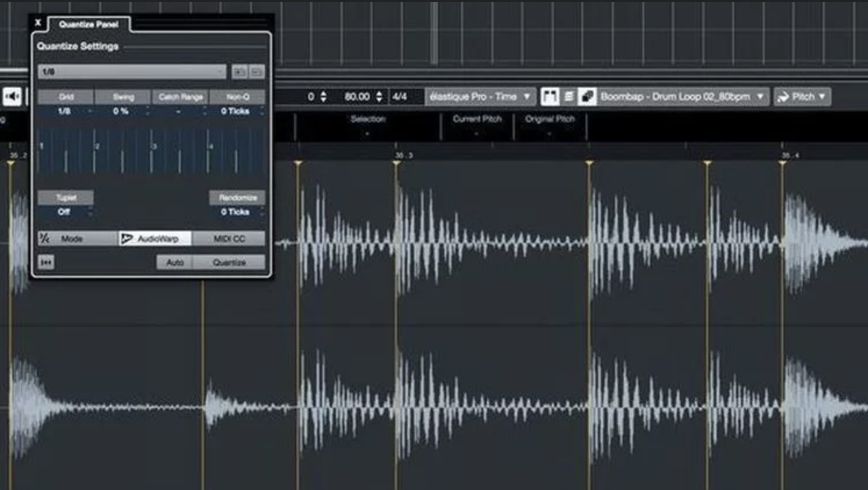Toggle the clip editing mode icon
Viewport: 868px width, 490px height.
[x=587, y=96]
